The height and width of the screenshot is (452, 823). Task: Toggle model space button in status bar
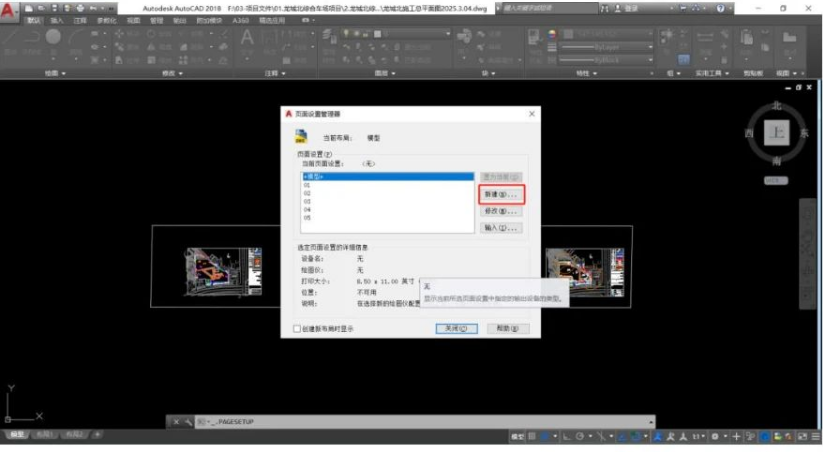tap(518, 436)
